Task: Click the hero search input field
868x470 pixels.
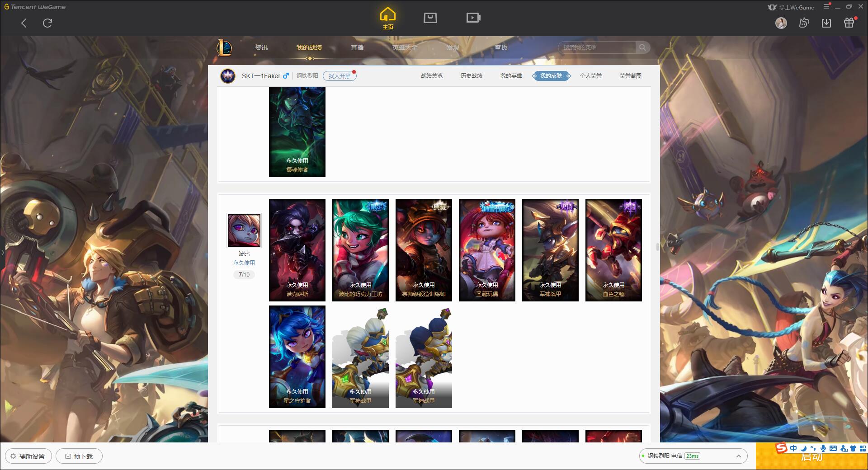Action: pyautogui.click(x=597, y=47)
